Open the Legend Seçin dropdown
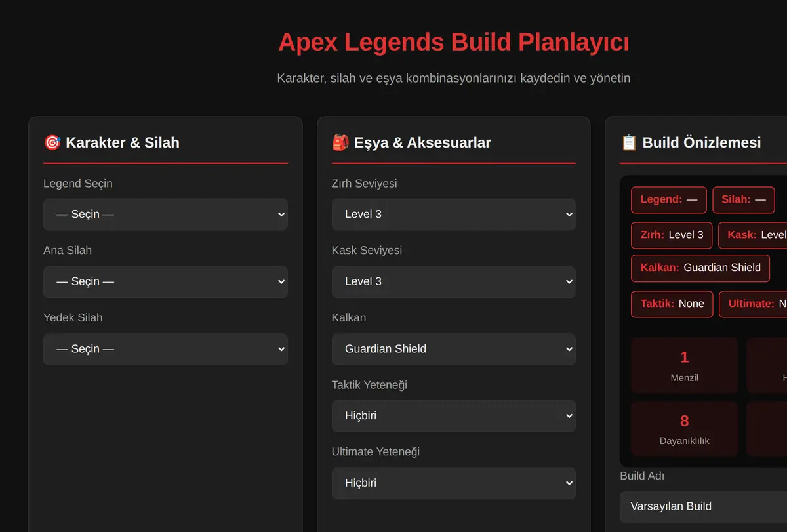The image size is (787, 532). [x=165, y=215]
